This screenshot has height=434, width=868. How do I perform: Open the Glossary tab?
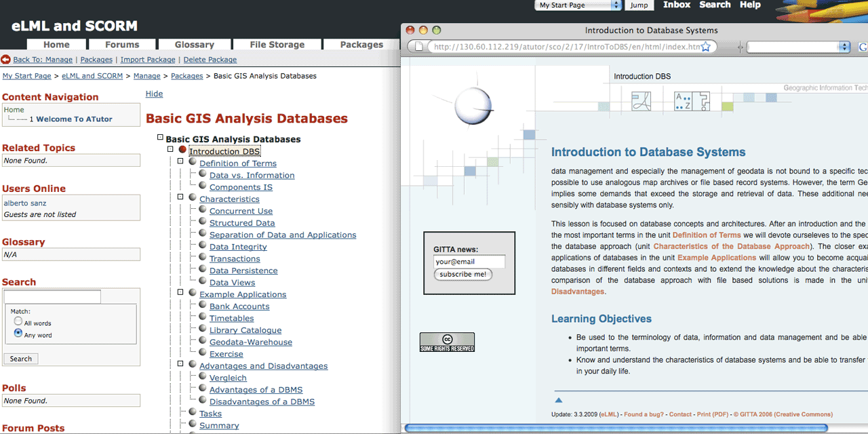click(x=195, y=45)
